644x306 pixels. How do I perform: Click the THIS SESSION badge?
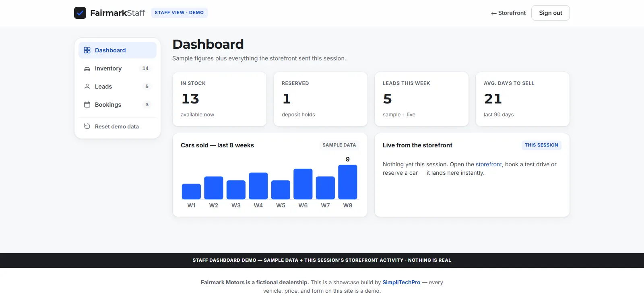(x=541, y=145)
